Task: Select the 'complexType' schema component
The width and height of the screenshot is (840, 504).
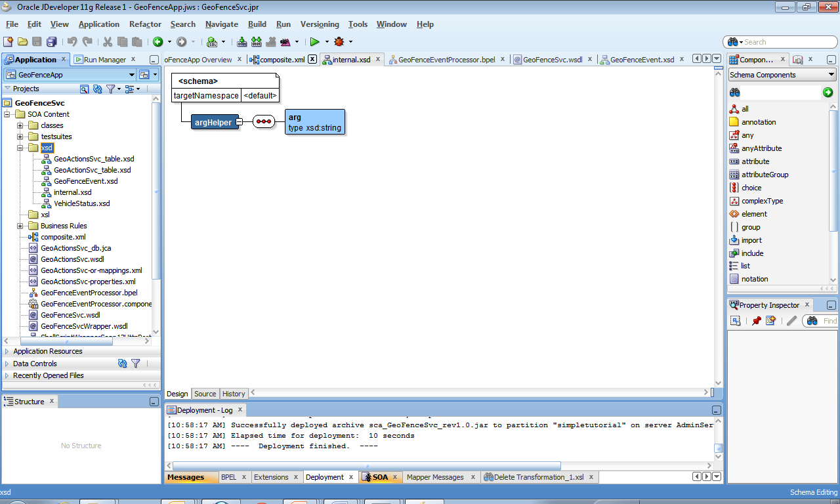Action: [x=762, y=201]
